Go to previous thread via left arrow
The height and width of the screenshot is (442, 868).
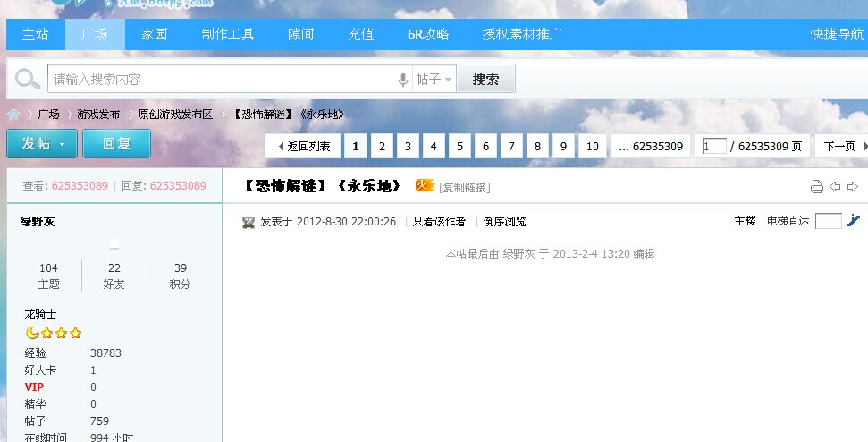click(835, 187)
